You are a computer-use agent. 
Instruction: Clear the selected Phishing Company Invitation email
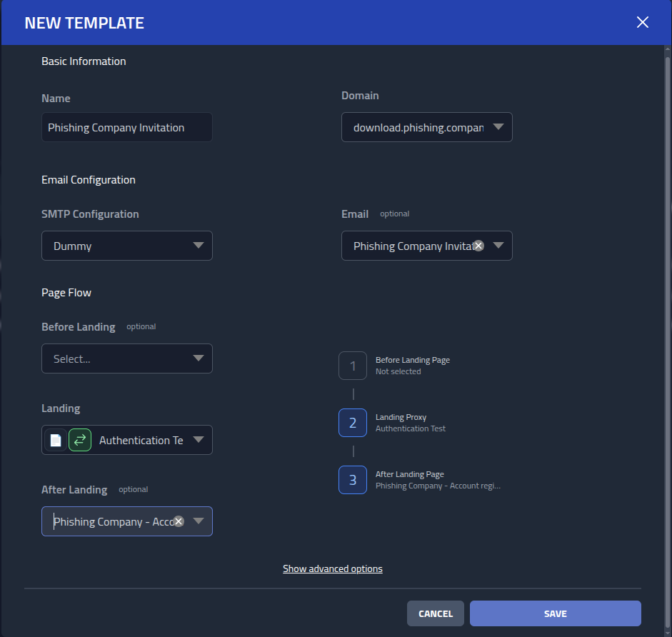(x=478, y=246)
